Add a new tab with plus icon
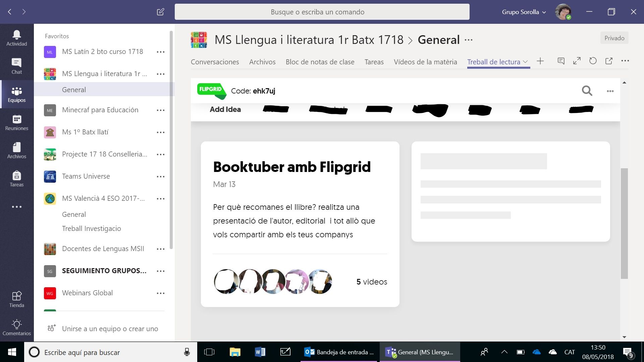 [540, 61]
